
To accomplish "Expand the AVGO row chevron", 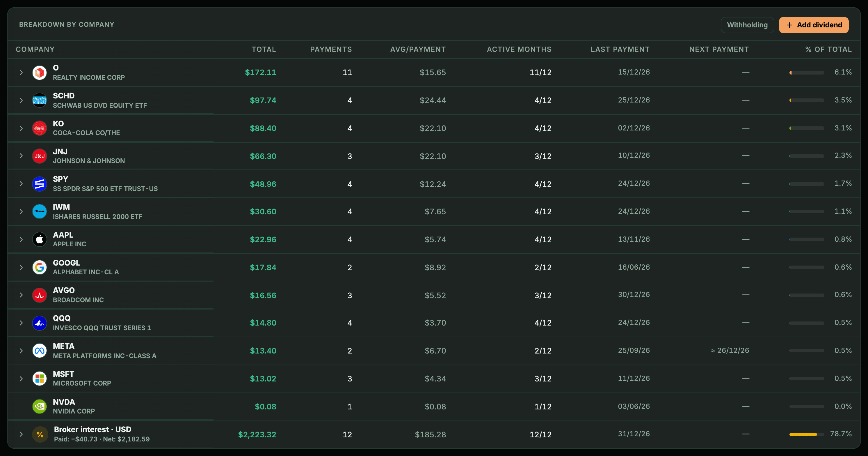I will 21,295.
